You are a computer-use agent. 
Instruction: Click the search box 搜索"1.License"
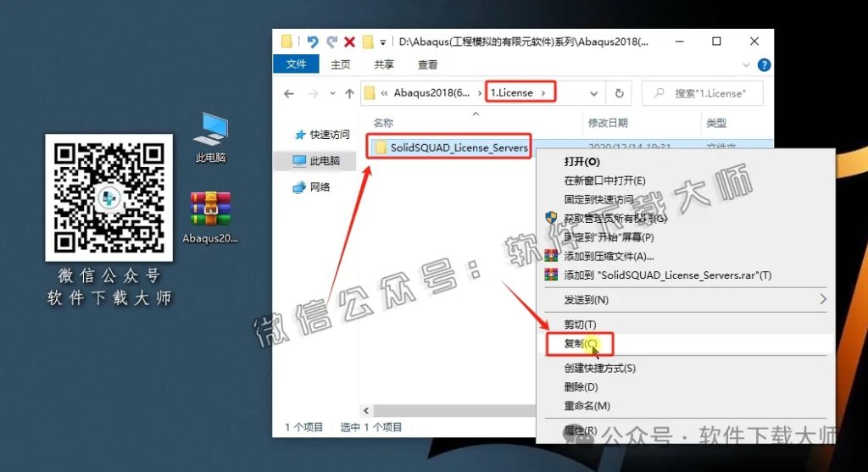tap(702, 93)
